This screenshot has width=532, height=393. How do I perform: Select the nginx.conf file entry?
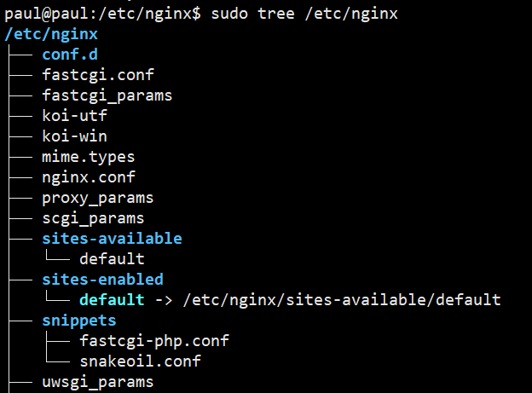pos(89,177)
